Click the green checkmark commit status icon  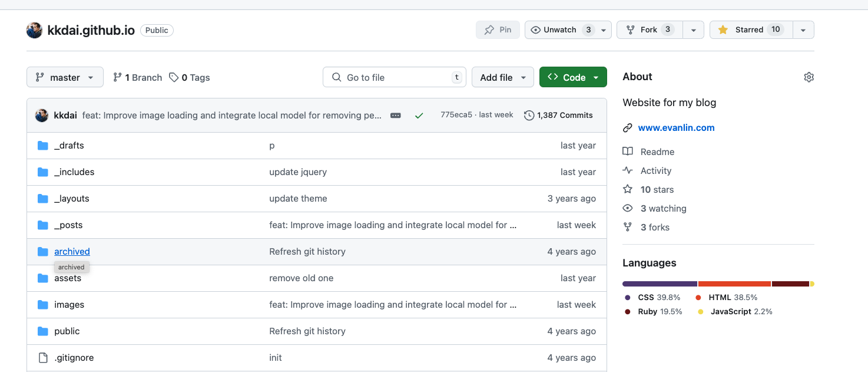coord(419,116)
